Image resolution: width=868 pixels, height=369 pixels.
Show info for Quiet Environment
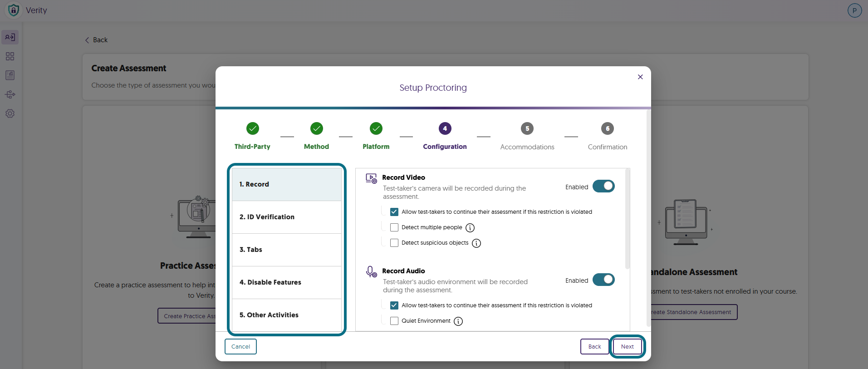(458, 321)
